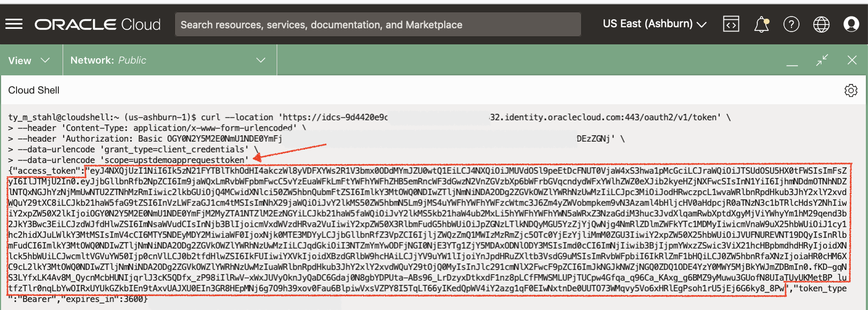The width and height of the screenshot is (868, 310).
Task: Focus the Search resources input field
Action: pos(378,25)
